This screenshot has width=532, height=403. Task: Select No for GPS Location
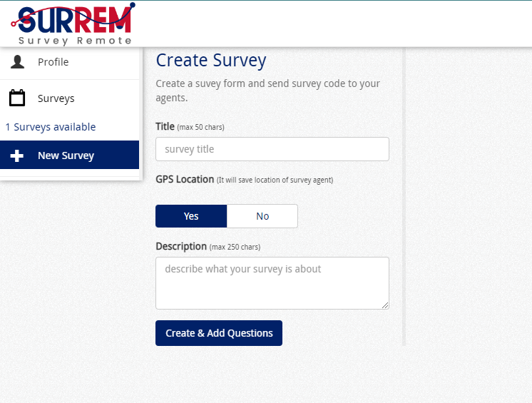262,216
